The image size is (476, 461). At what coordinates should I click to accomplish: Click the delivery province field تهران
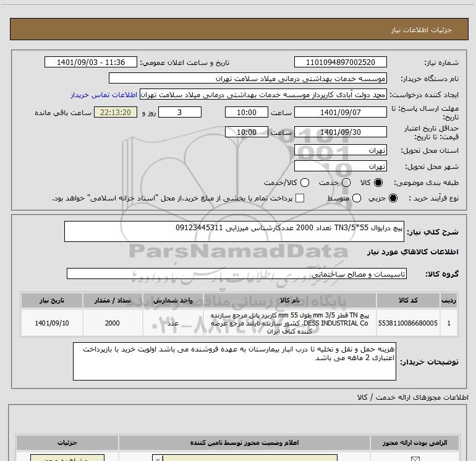pos(340,150)
